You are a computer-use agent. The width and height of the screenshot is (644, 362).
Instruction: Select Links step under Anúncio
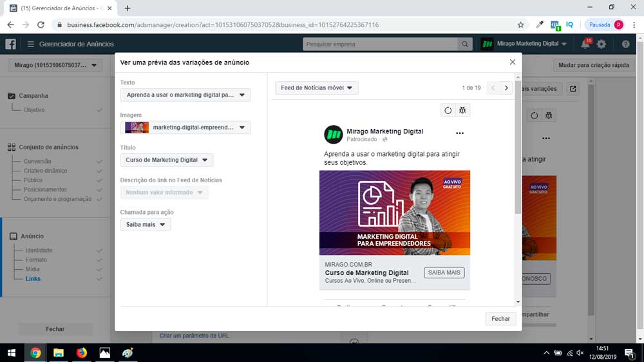click(x=33, y=279)
